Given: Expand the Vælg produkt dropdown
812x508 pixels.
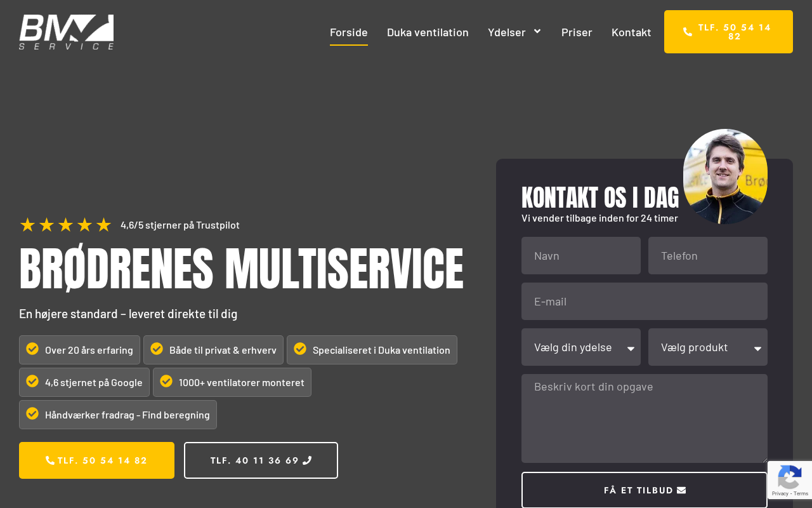Looking at the screenshot, I should click(x=708, y=347).
